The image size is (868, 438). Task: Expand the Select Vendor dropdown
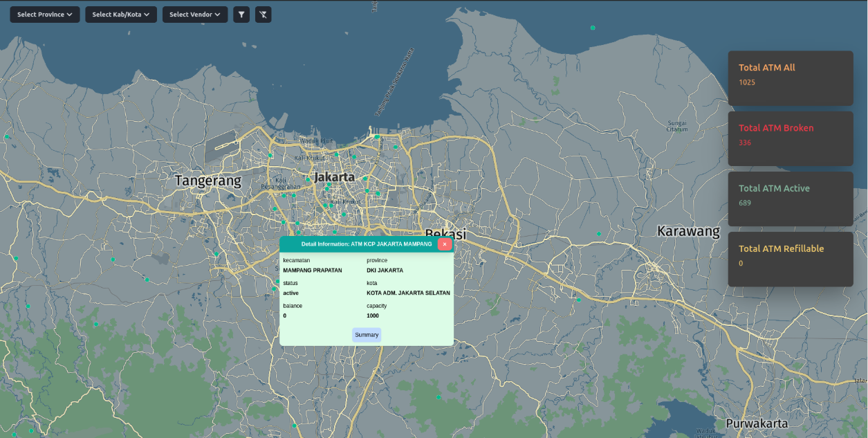coord(194,14)
